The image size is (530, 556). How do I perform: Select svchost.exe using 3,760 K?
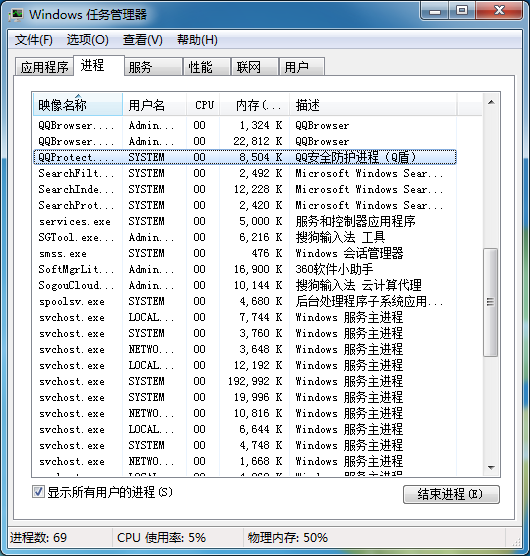pyautogui.click(x=245, y=333)
